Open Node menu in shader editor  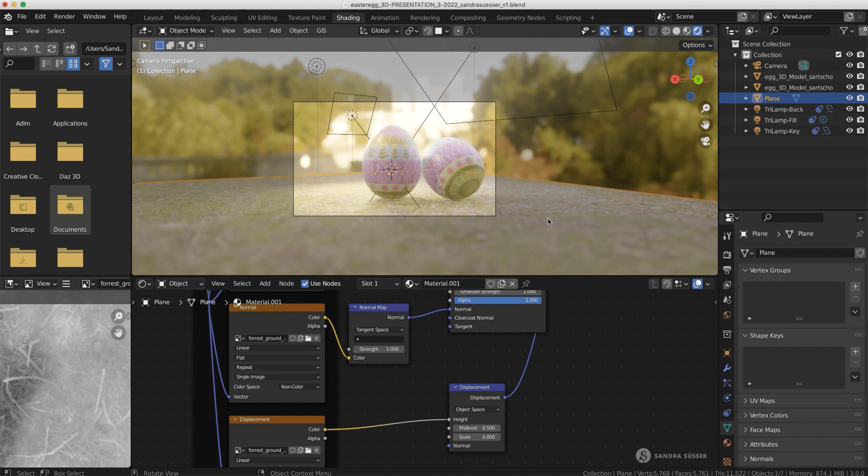click(x=286, y=284)
